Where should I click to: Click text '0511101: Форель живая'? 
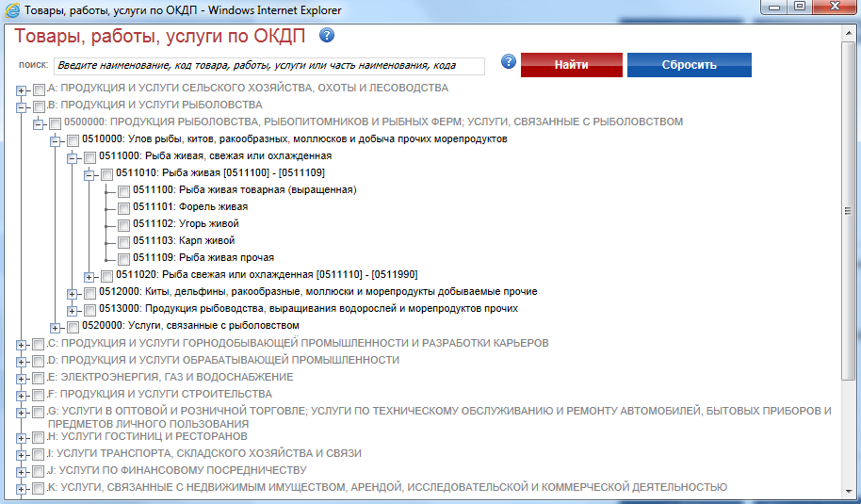coord(190,207)
